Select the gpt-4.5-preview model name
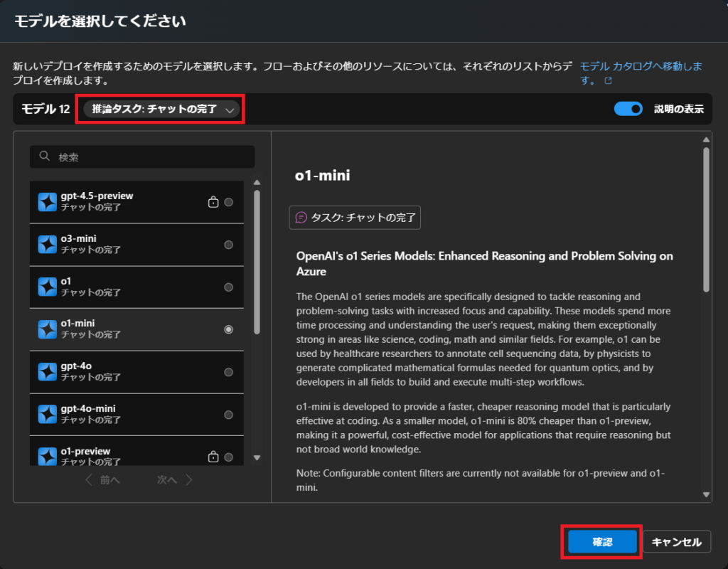 pos(97,196)
